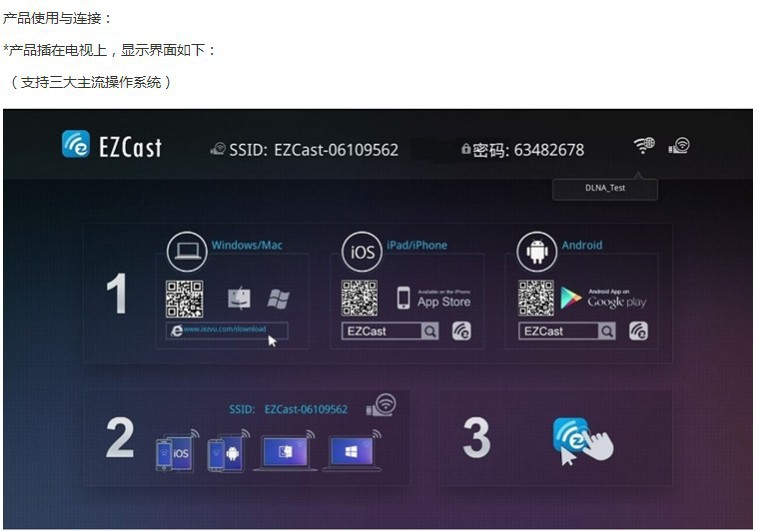Click the EZCast search field under iPad/iPhone

point(380,331)
